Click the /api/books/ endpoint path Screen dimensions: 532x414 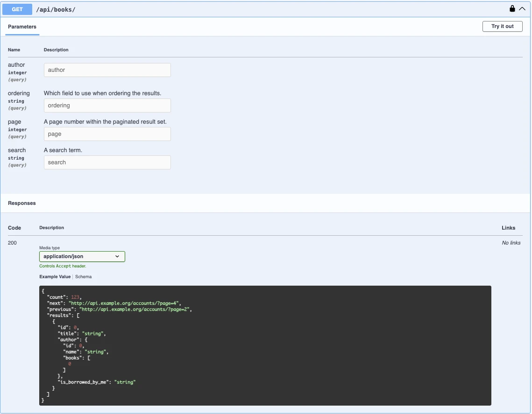(56, 9)
